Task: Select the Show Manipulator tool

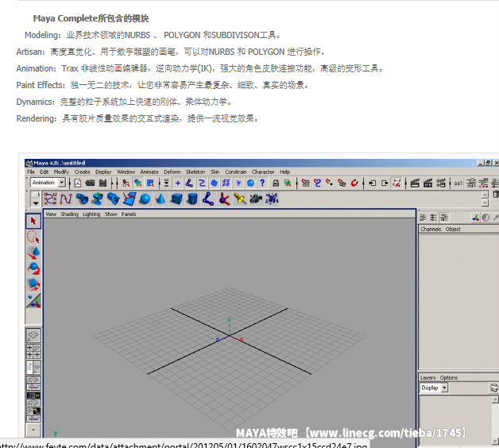Action: tap(33, 300)
